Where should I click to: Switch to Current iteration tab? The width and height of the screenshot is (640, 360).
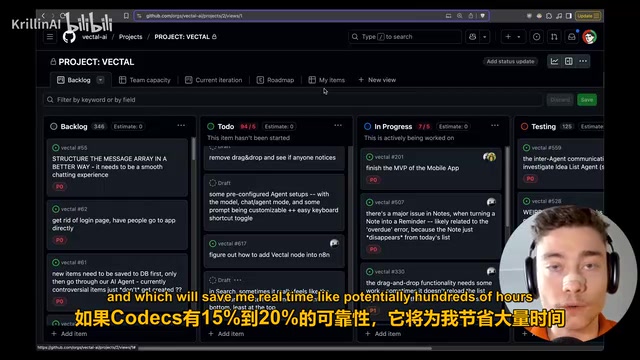pos(213,80)
